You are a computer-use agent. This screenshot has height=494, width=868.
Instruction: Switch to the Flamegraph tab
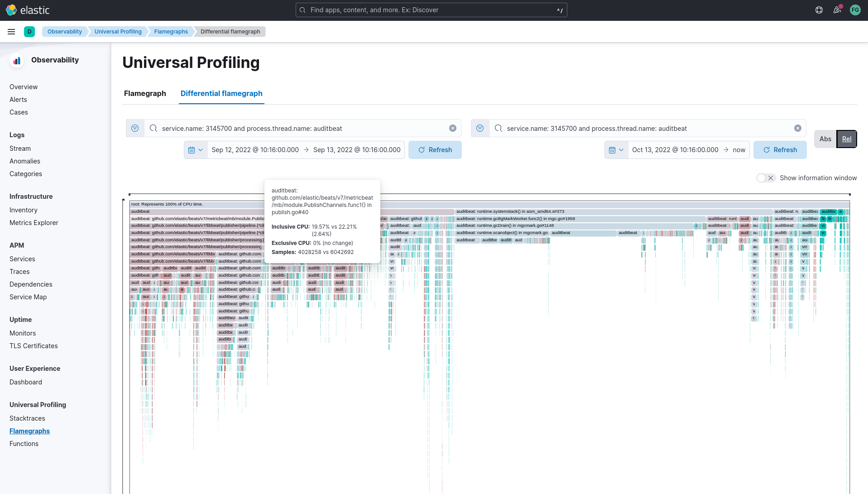click(x=145, y=93)
